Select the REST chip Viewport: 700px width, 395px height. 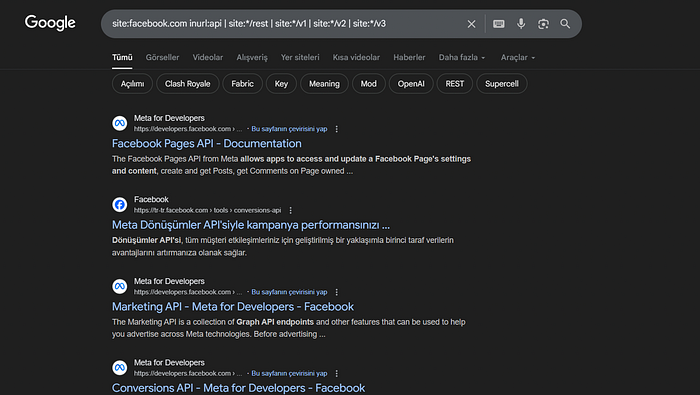[454, 84]
